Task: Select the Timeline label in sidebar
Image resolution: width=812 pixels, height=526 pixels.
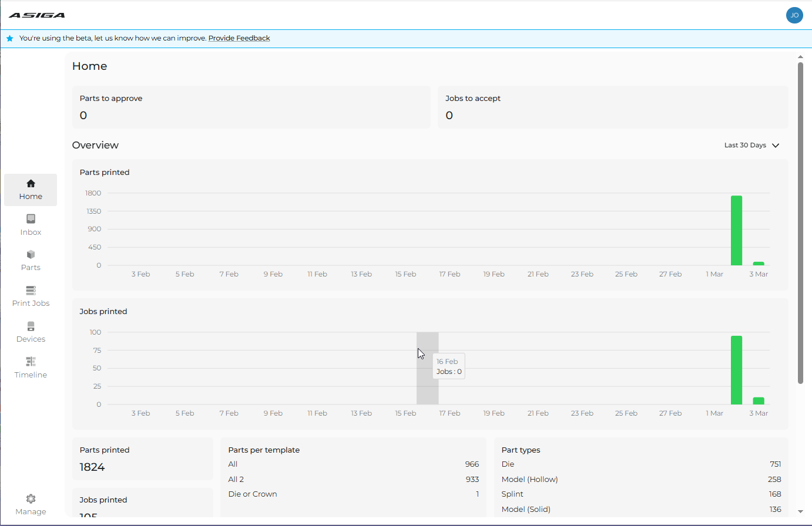Action: 31,375
